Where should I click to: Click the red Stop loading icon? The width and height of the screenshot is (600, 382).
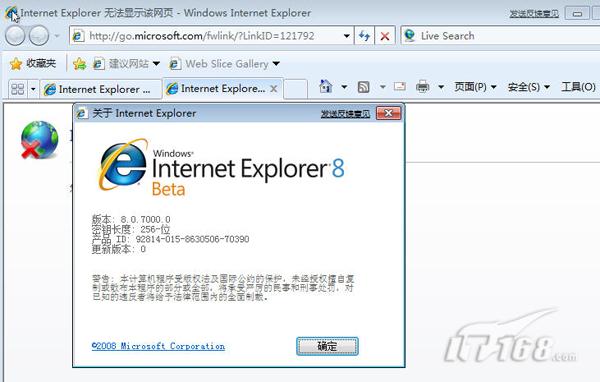point(385,36)
